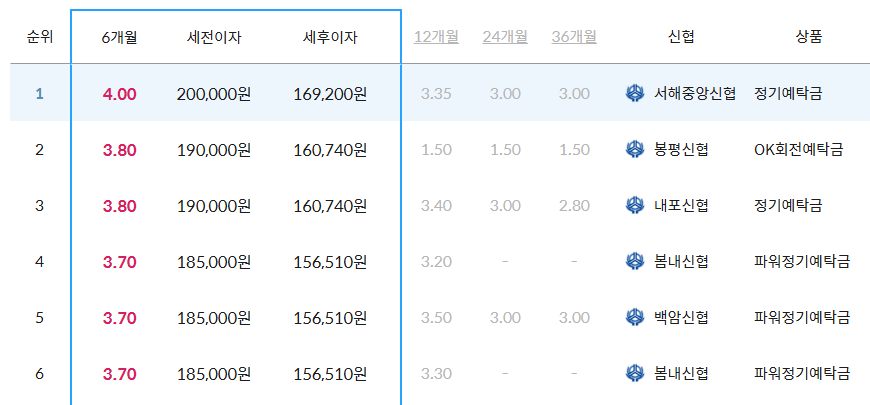
Task: Click 160,740원 in 내포신협 row
Action: tap(330, 206)
